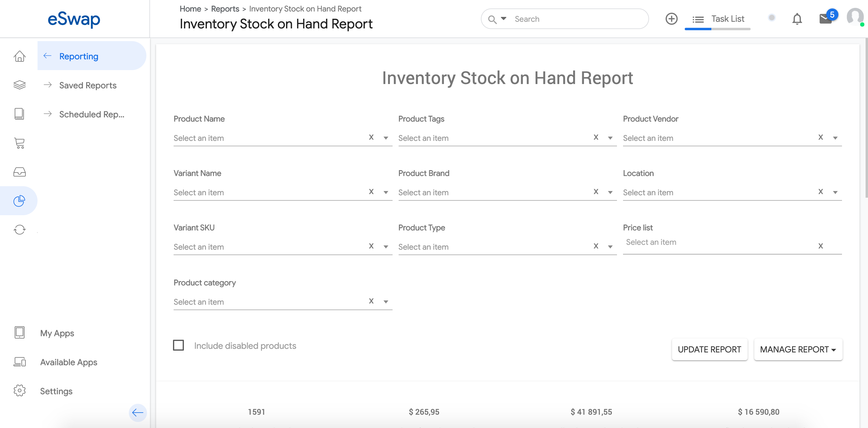868x428 pixels.
Task: Expand the Product Vendor dropdown arrow
Action: point(835,138)
